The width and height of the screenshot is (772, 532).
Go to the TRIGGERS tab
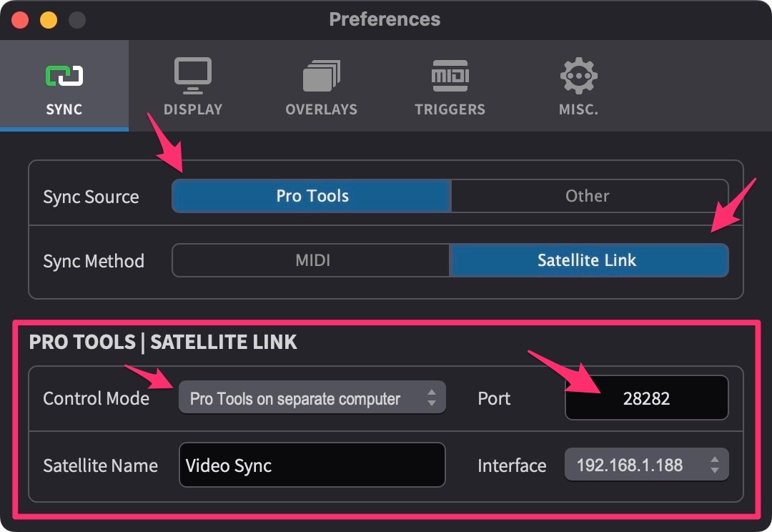coord(450,86)
